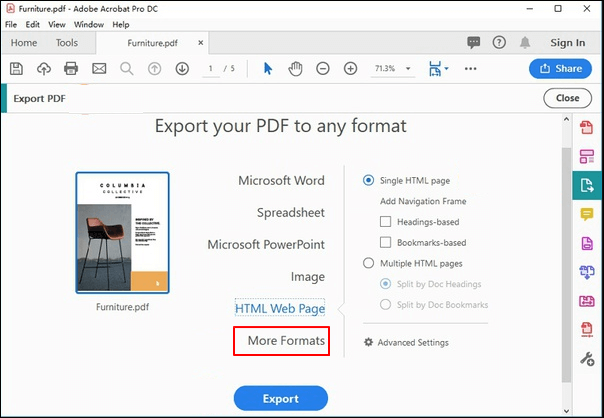Screen dimensions: 604x418
Task: Go to next page arrow
Action: pos(182,69)
